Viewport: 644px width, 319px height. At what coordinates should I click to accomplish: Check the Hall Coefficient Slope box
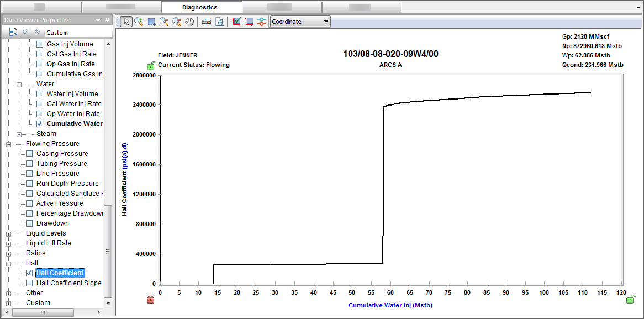[x=29, y=283]
